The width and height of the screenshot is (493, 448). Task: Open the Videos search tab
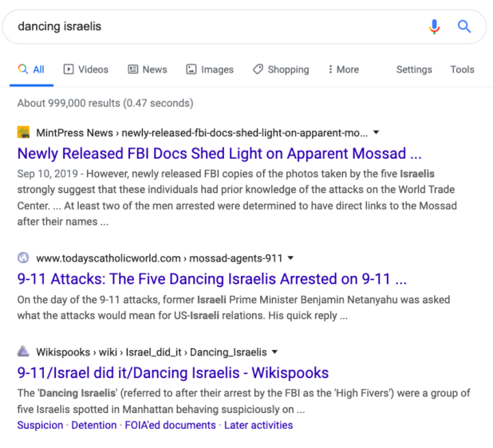coord(88,69)
